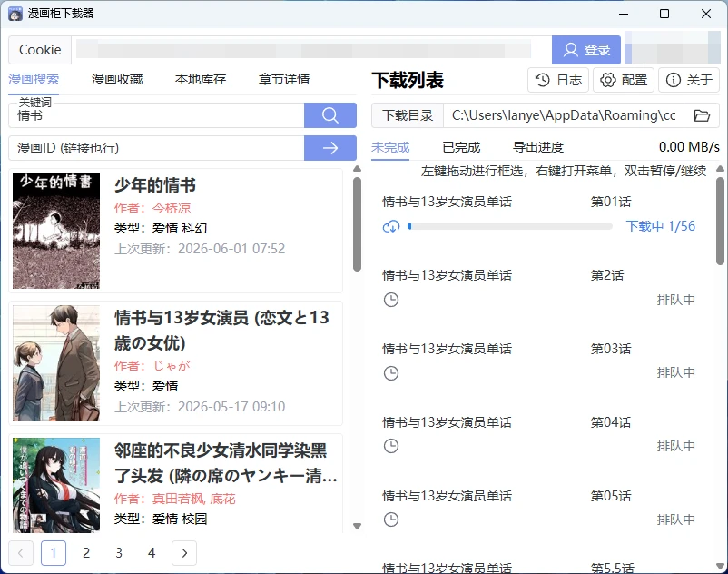Viewport: 728px width, 574px height.
Task: Click the next page chevron
Action: (x=184, y=553)
